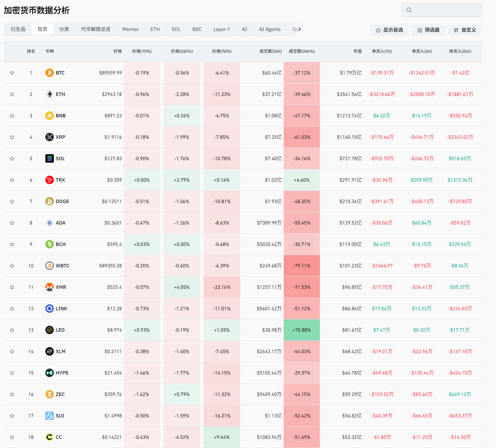Click the search input field

(x=445, y=10)
